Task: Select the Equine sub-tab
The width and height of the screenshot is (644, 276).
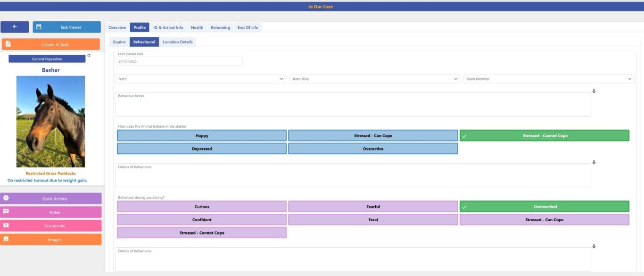Action: click(119, 42)
